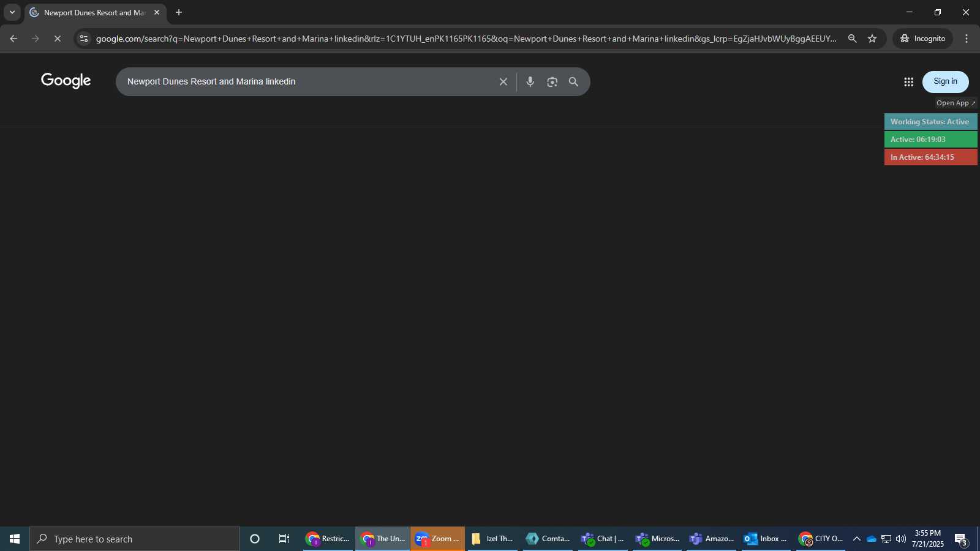The height and width of the screenshot is (551, 980).
Task: Open the Teams Chat window on taskbar
Action: pos(603,539)
